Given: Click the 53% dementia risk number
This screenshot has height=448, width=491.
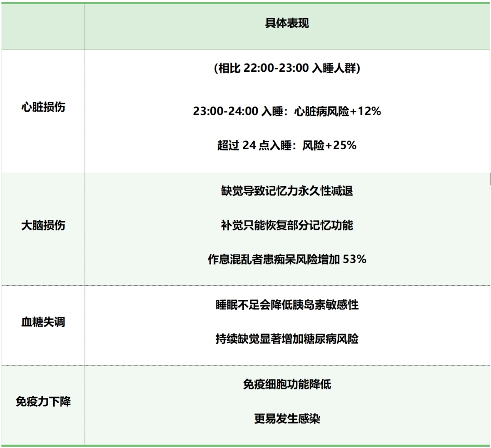Looking at the screenshot, I should point(355,259).
